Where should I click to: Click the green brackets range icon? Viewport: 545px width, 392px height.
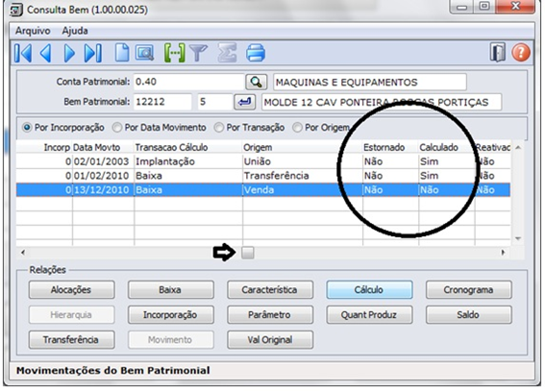click(174, 53)
